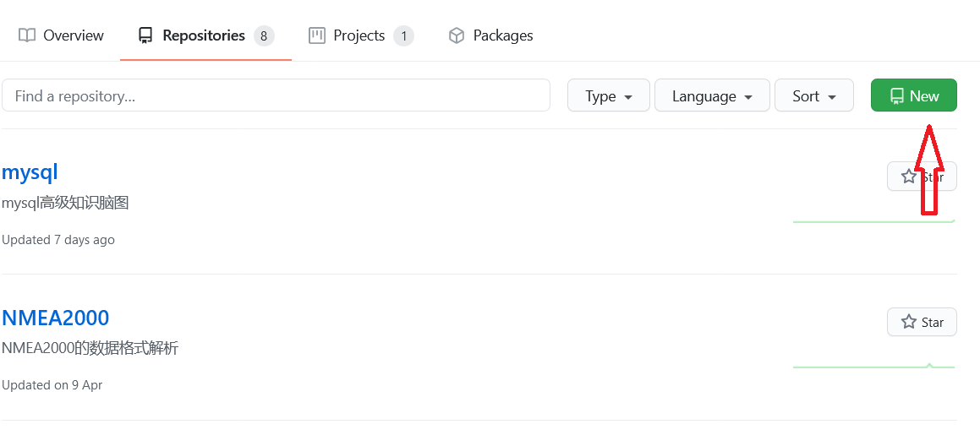Screen dimensions: 980x446
Task: Click 'Updated 7 days ago' text
Action: point(58,240)
